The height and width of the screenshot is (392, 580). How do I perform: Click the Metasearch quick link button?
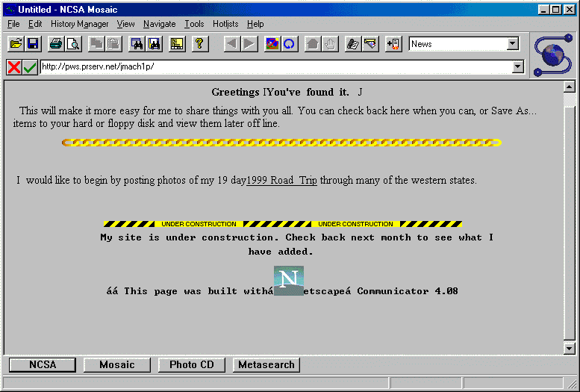pos(266,364)
